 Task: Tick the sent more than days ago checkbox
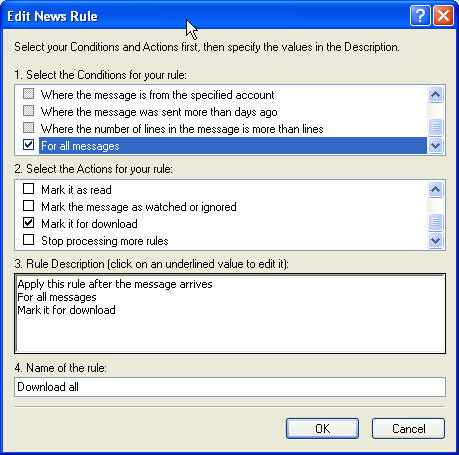pyautogui.click(x=29, y=111)
